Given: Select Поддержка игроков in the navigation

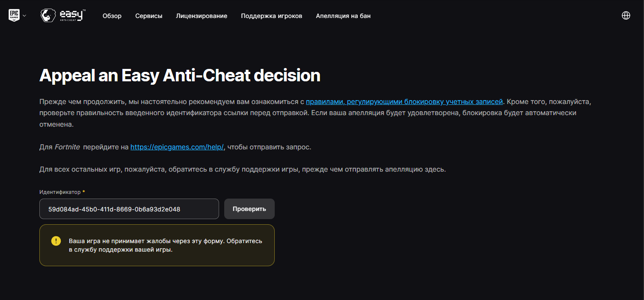Looking at the screenshot, I should click(x=272, y=16).
